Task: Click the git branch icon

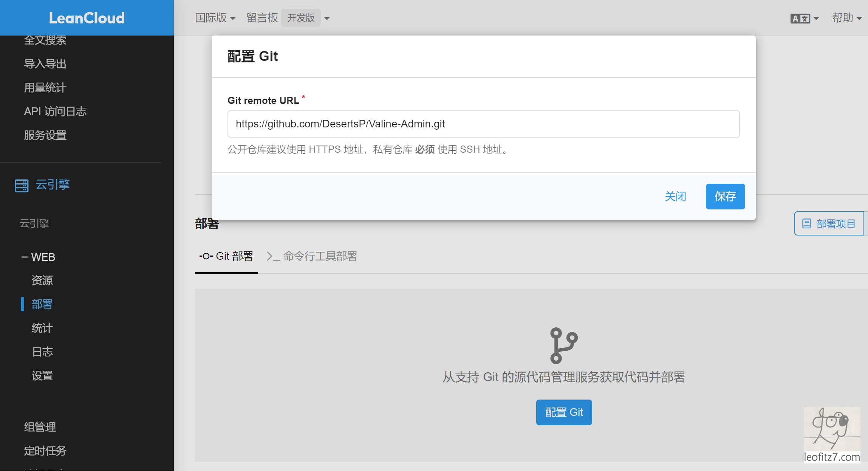Action: [563, 345]
